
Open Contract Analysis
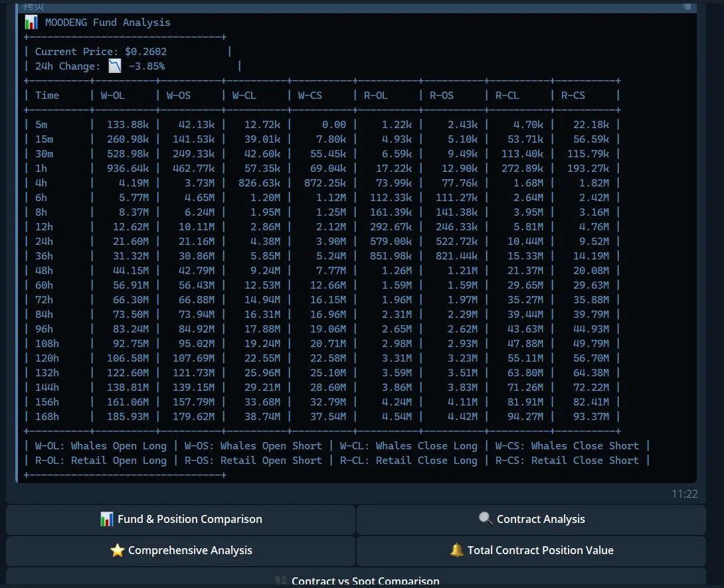[x=531, y=519]
